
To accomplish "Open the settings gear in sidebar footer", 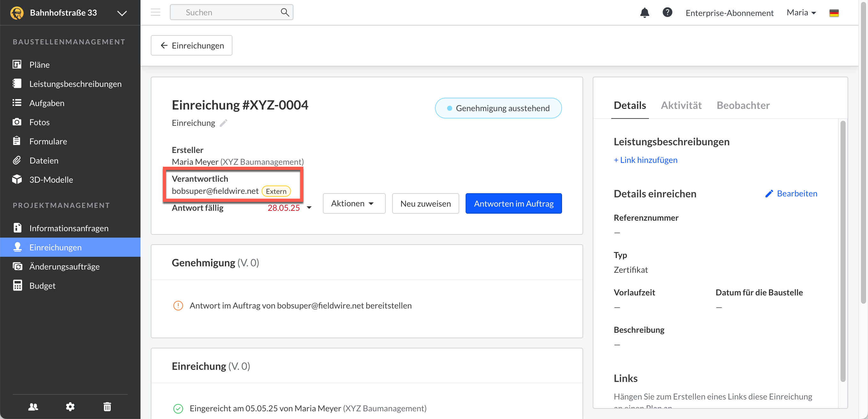I will (70, 407).
